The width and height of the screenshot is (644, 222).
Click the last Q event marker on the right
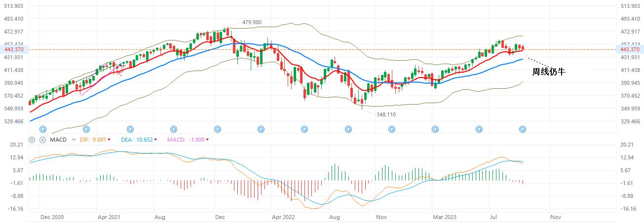pos(523,129)
